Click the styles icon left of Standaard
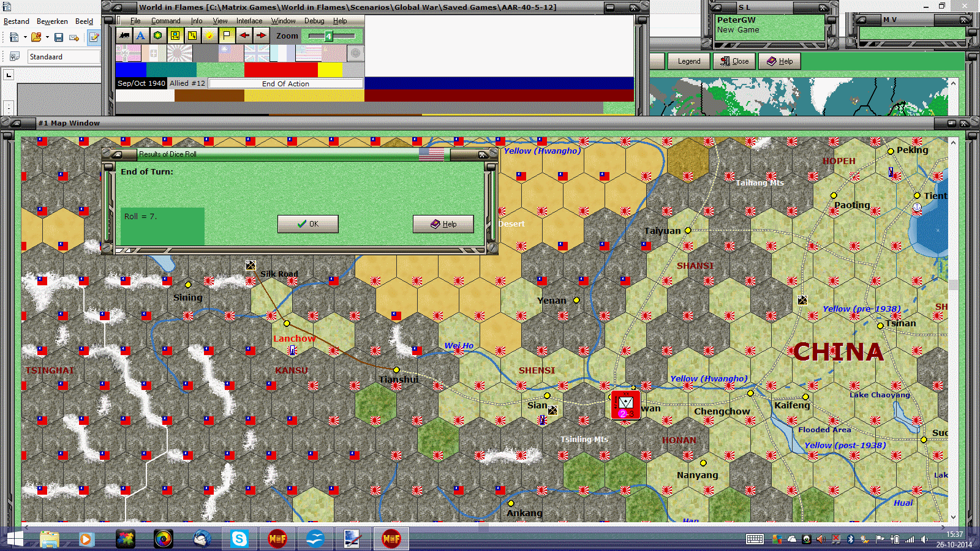The image size is (980, 551). (x=14, y=56)
